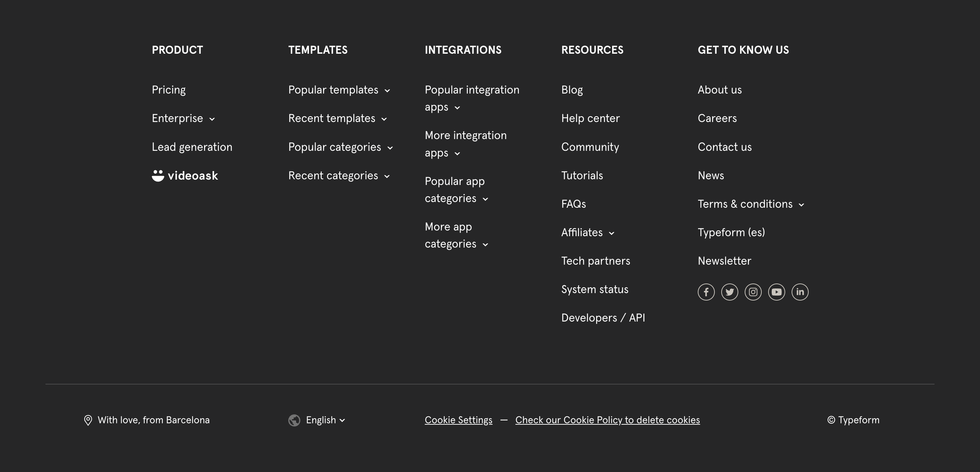Open the Pricing page link
The width and height of the screenshot is (980, 472).
pos(168,90)
